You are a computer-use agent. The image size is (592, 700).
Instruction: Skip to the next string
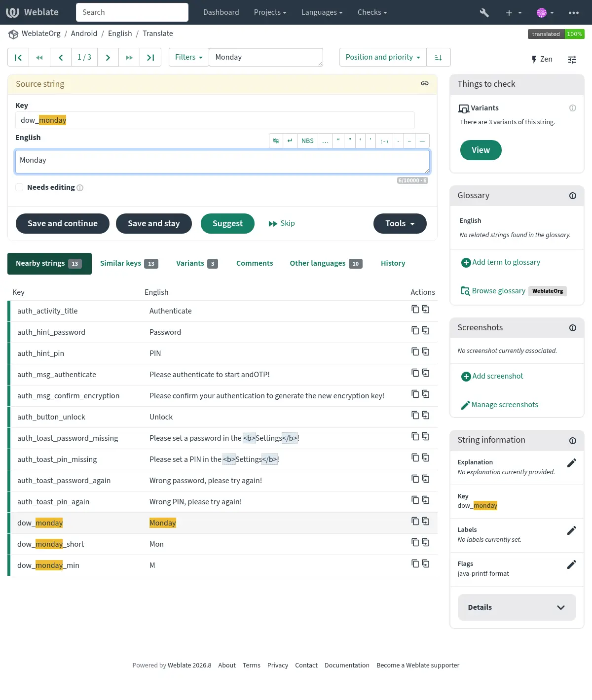coord(282,224)
